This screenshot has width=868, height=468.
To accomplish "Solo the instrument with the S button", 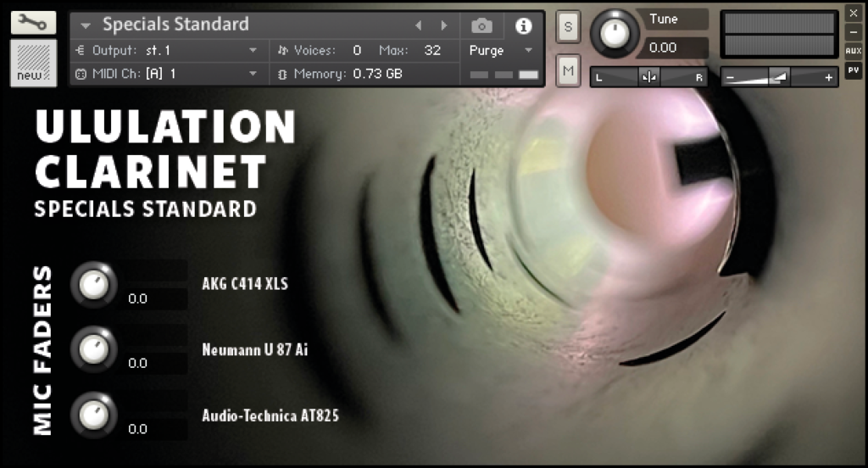I will (x=568, y=26).
